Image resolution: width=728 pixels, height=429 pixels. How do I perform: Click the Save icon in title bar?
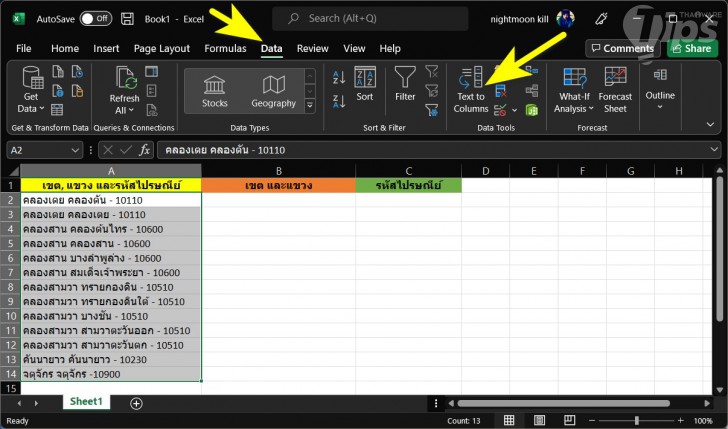tap(127, 19)
